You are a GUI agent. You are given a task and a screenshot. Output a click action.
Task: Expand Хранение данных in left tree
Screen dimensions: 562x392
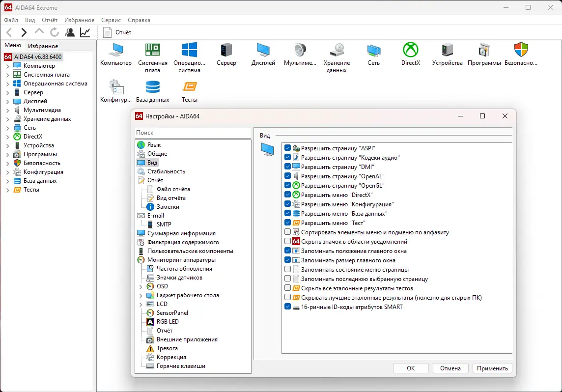pos(7,119)
